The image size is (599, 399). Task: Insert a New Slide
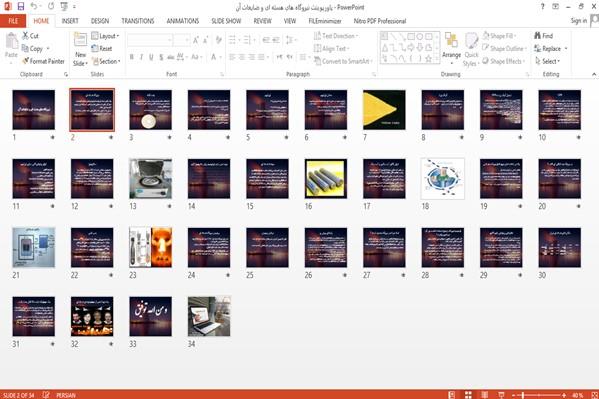click(x=80, y=50)
